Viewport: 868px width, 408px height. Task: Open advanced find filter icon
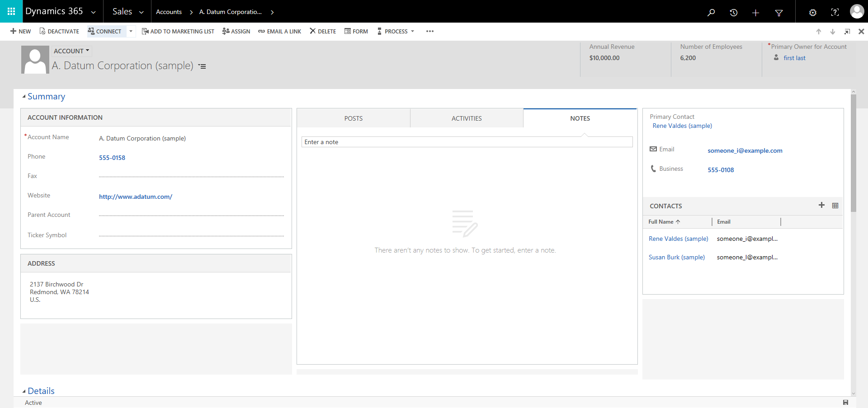[x=778, y=13]
